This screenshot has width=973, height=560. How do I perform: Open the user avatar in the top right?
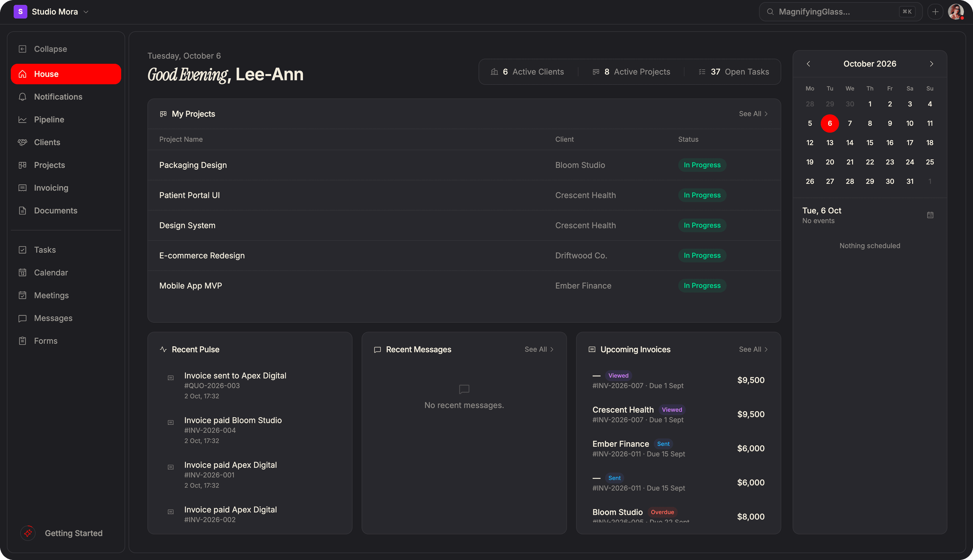pyautogui.click(x=956, y=12)
